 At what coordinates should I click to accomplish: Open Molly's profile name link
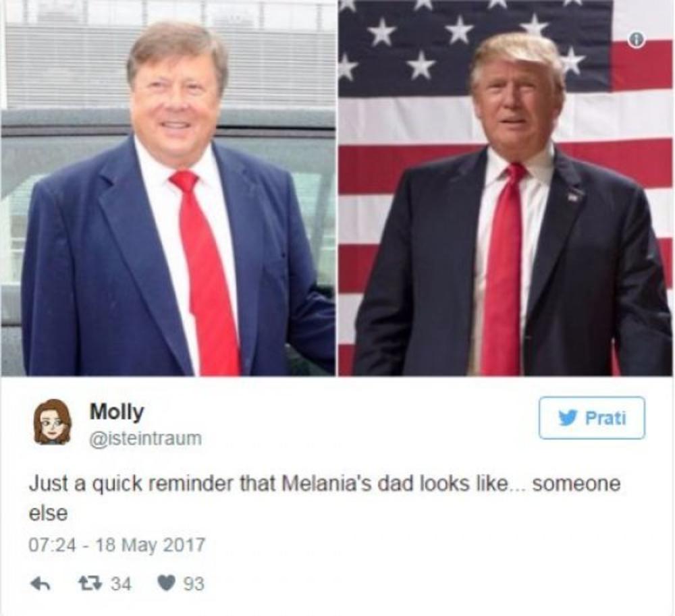click(116, 412)
